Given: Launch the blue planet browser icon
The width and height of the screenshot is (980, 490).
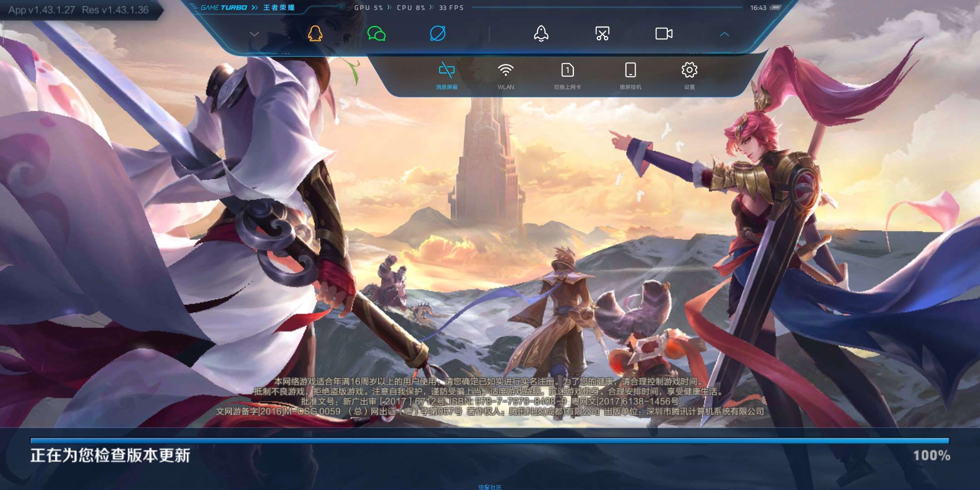Looking at the screenshot, I should click(438, 34).
